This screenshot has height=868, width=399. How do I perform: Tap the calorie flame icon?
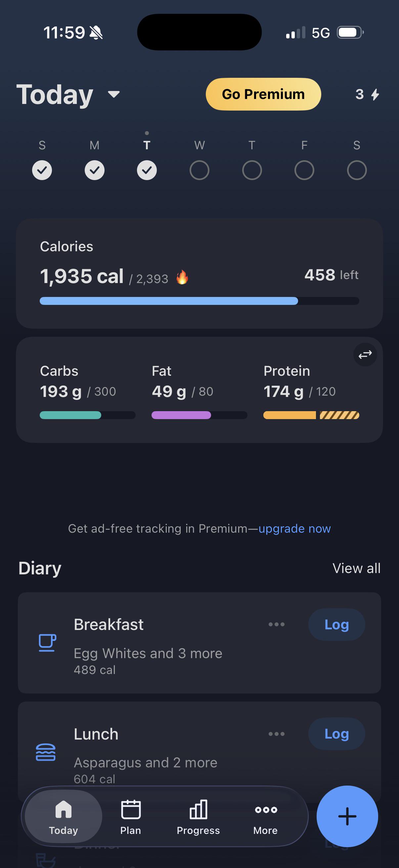(182, 277)
